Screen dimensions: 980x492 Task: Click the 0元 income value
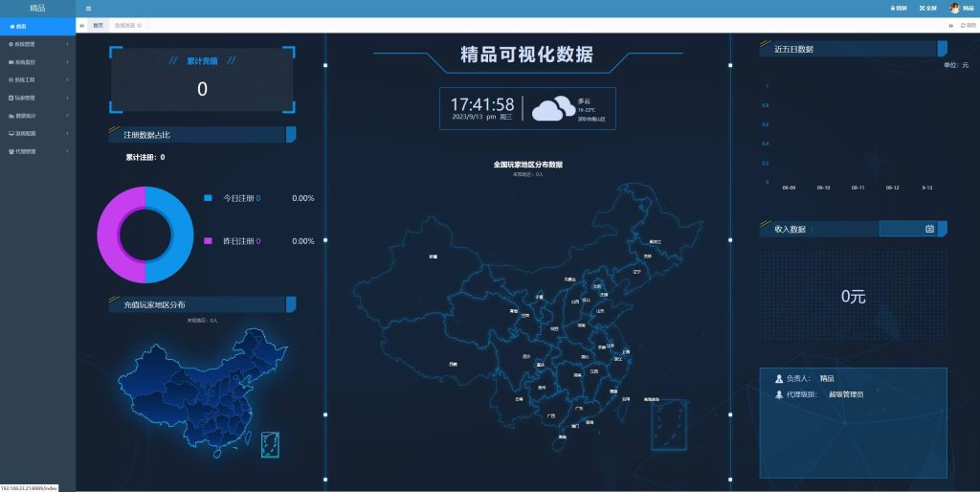[853, 297]
